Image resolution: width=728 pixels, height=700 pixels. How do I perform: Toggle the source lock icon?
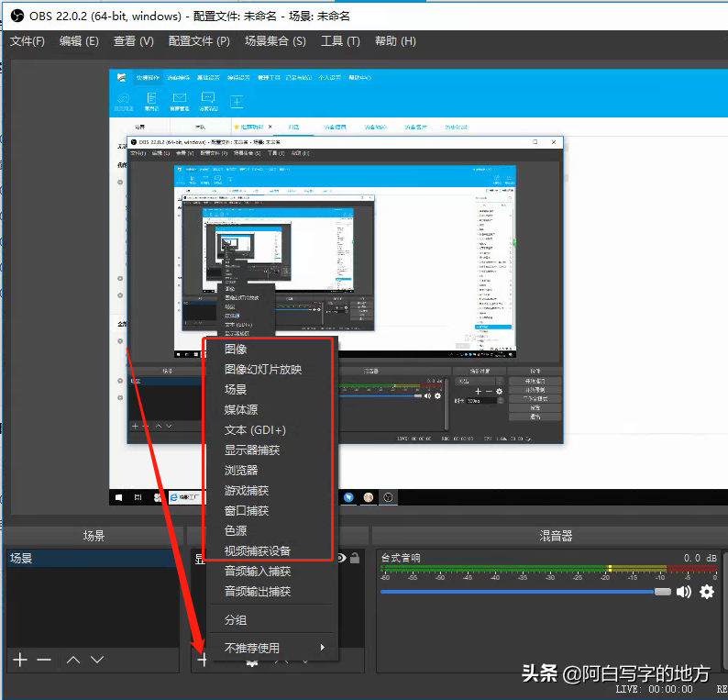(355, 557)
